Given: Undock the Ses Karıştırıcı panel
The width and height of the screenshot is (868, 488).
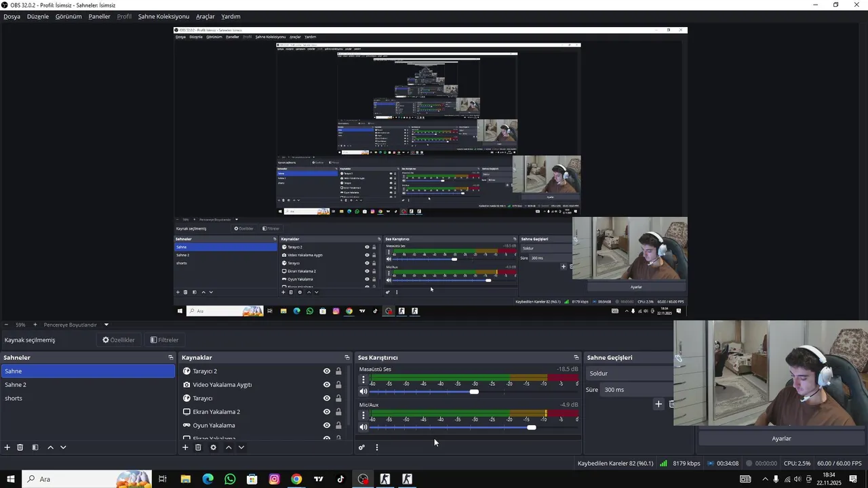Looking at the screenshot, I should click(x=576, y=357).
